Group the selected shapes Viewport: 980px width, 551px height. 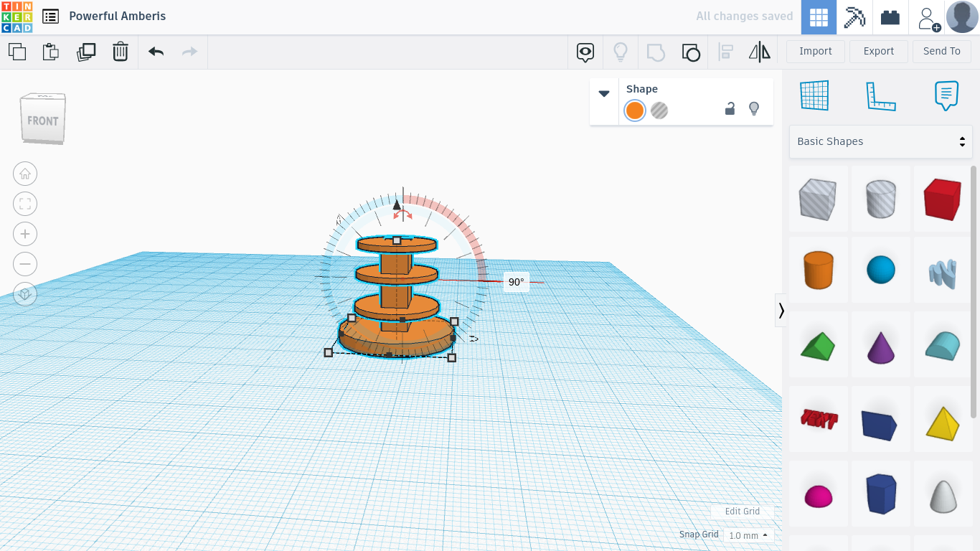pyautogui.click(x=656, y=52)
